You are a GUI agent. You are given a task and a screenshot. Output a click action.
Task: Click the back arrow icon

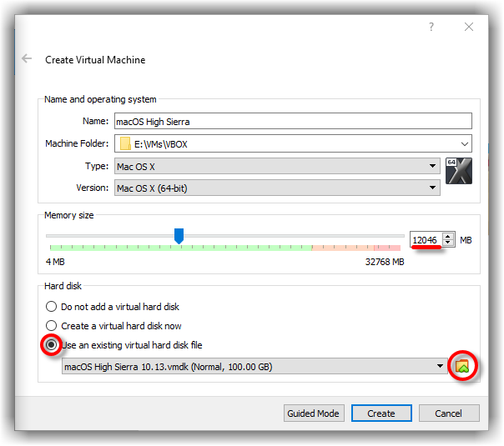click(27, 59)
